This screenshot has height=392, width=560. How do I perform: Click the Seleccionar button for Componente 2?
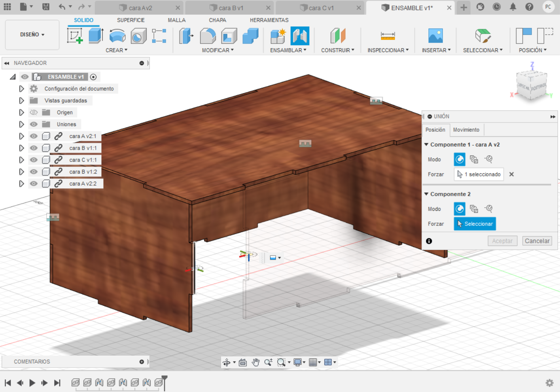[475, 224]
